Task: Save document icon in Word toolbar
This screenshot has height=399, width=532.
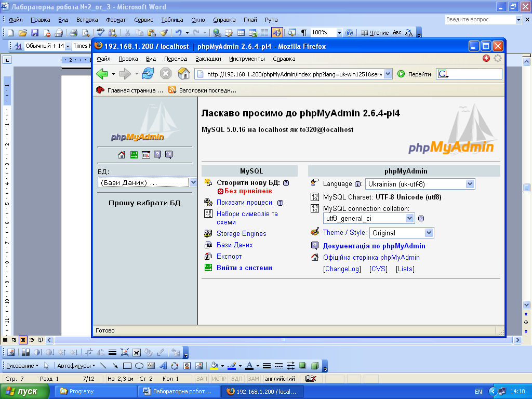Action: 35,33
